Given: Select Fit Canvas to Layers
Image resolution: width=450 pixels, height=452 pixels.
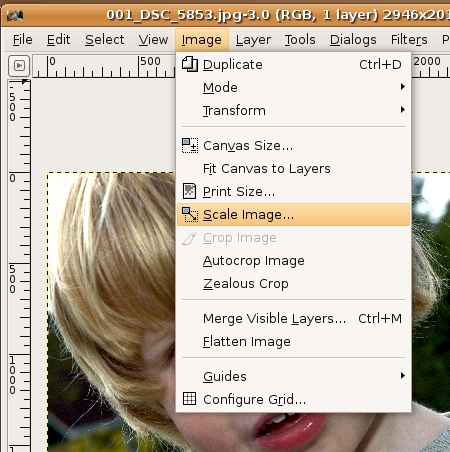Looking at the screenshot, I should (294, 169).
